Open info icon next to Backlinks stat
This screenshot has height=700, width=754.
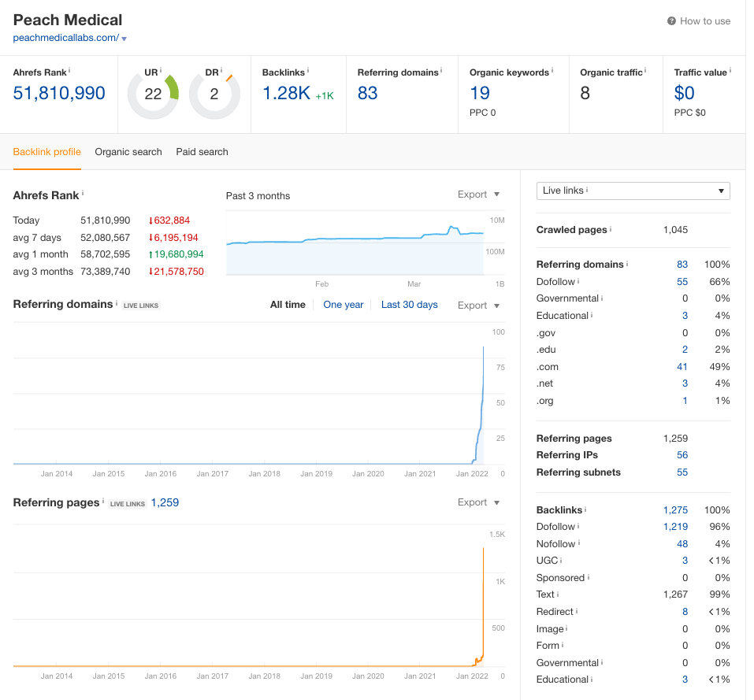(x=308, y=71)
